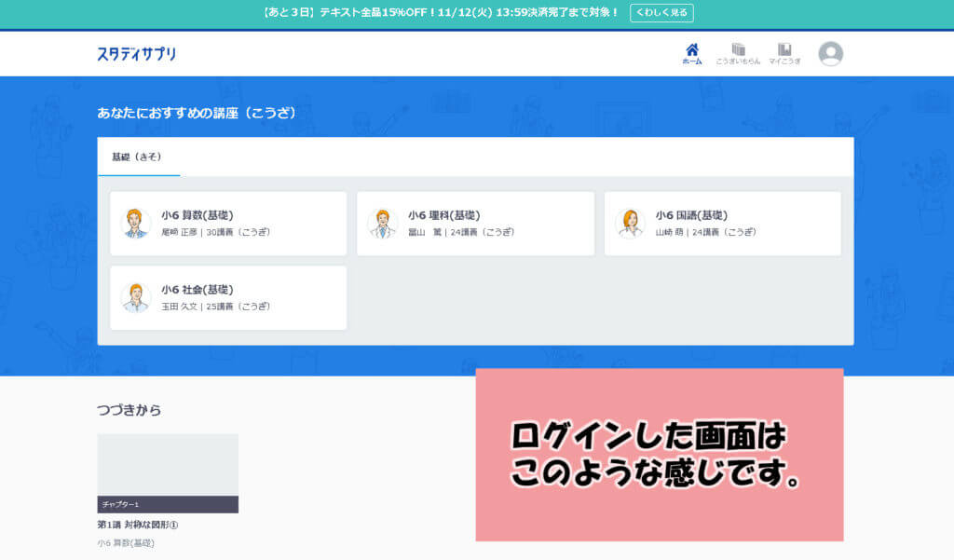Click the 小6 理科(基礎) instructor avatar
954x560 pixels.
pos(384,224)
